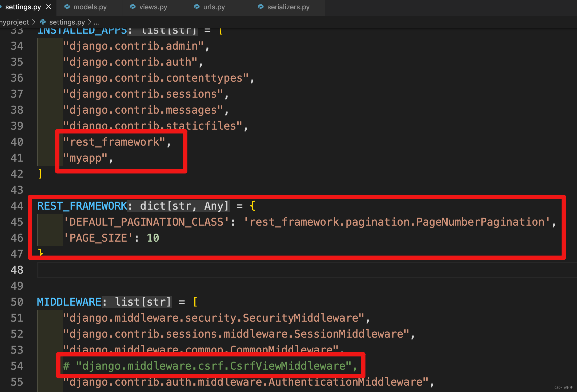Place cursor on "myapp" string
This screenshot has height=392, width=577.
pos(85,158)
